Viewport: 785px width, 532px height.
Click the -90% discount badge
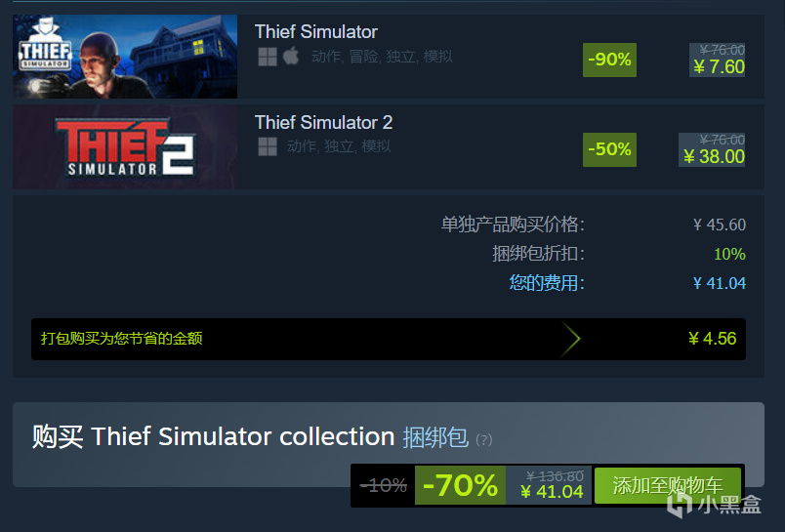coord(609,60)
